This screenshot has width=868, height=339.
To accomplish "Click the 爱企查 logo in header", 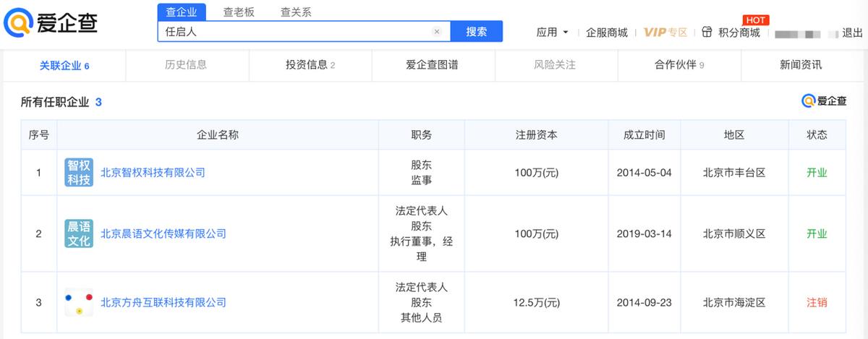I will [50, 25].
